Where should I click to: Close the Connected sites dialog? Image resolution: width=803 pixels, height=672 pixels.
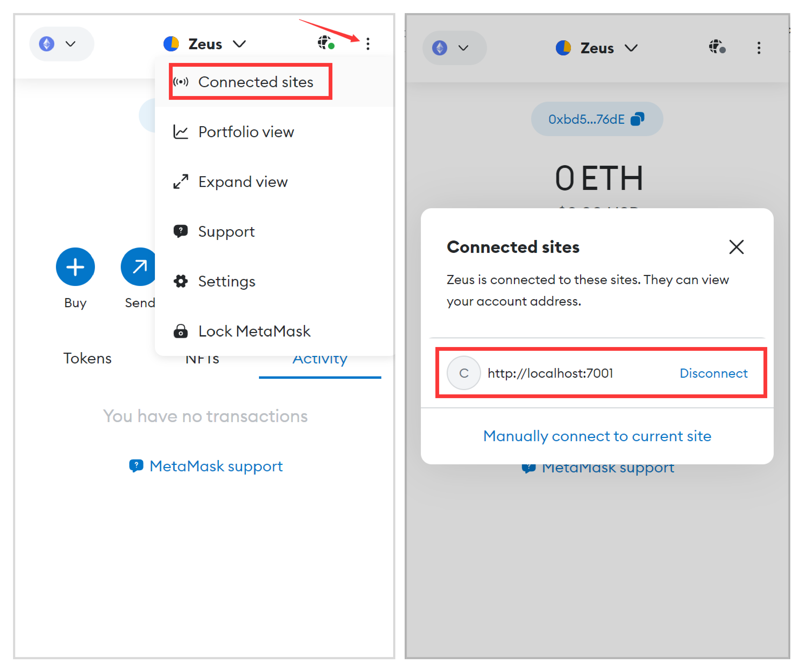coord(737,247)
